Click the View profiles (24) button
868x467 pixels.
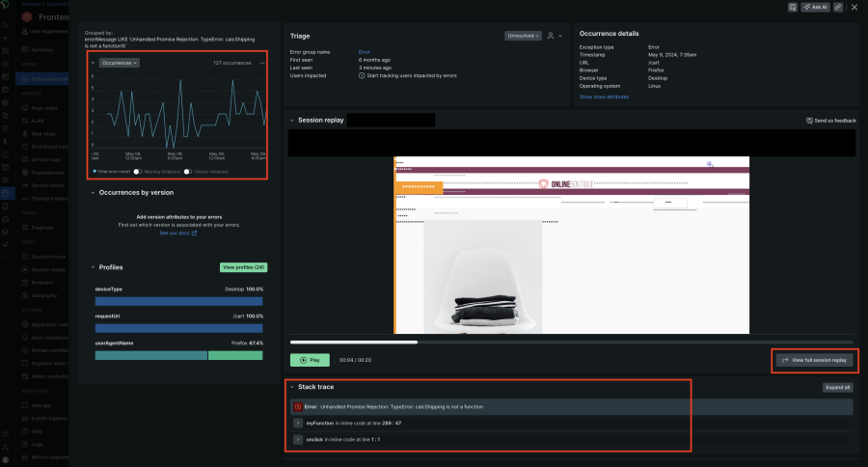point(242,267)
